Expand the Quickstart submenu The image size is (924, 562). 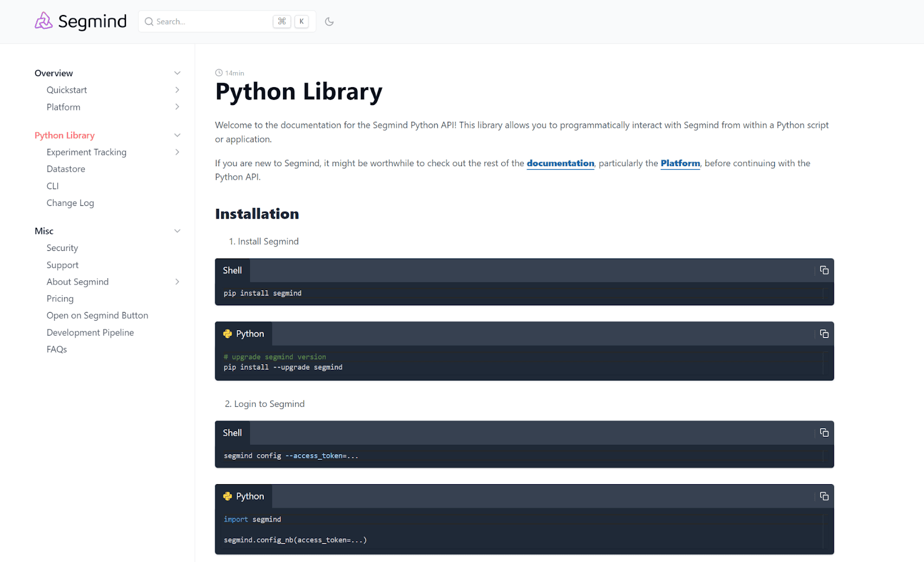coord(177,90)
